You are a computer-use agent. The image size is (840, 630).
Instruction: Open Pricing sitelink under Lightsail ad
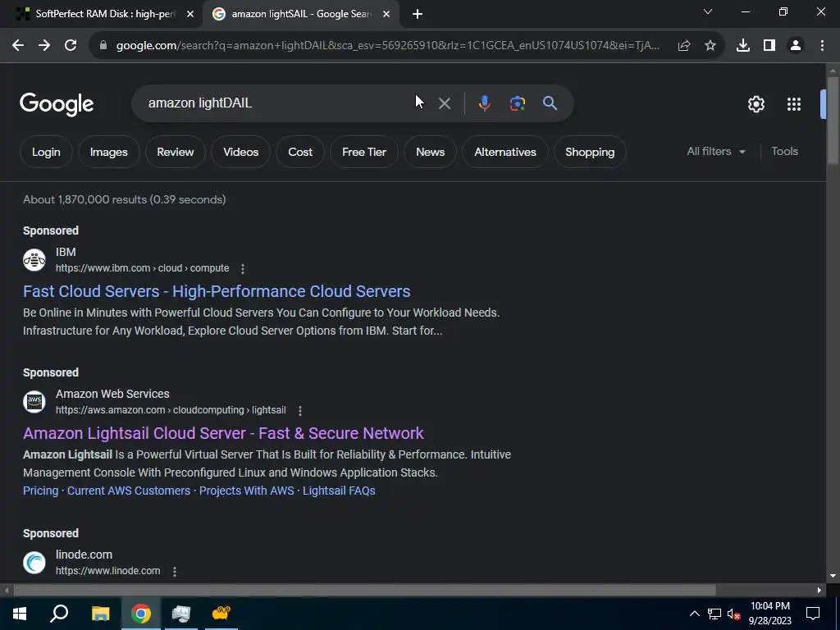point(41,491)
